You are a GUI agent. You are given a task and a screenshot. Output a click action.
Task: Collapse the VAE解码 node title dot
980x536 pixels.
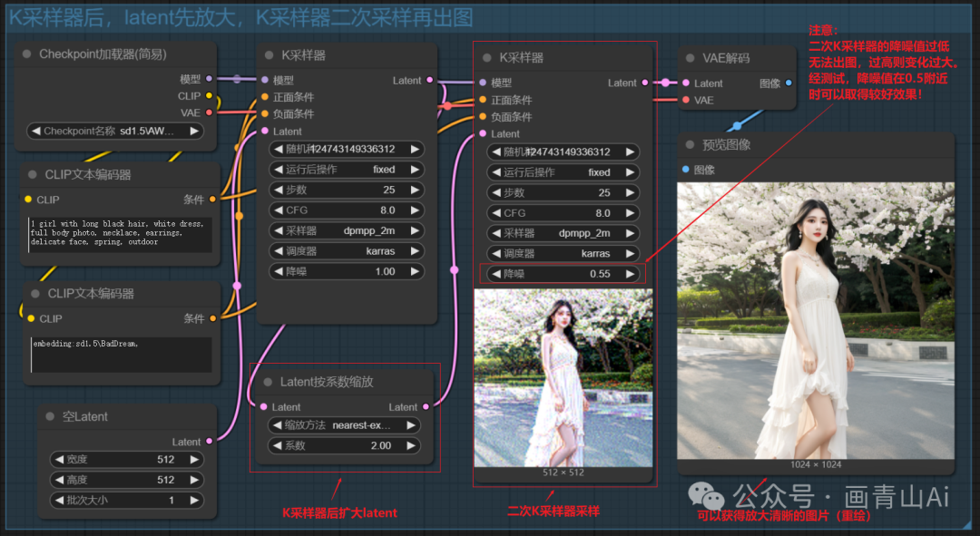click(690, 58)
